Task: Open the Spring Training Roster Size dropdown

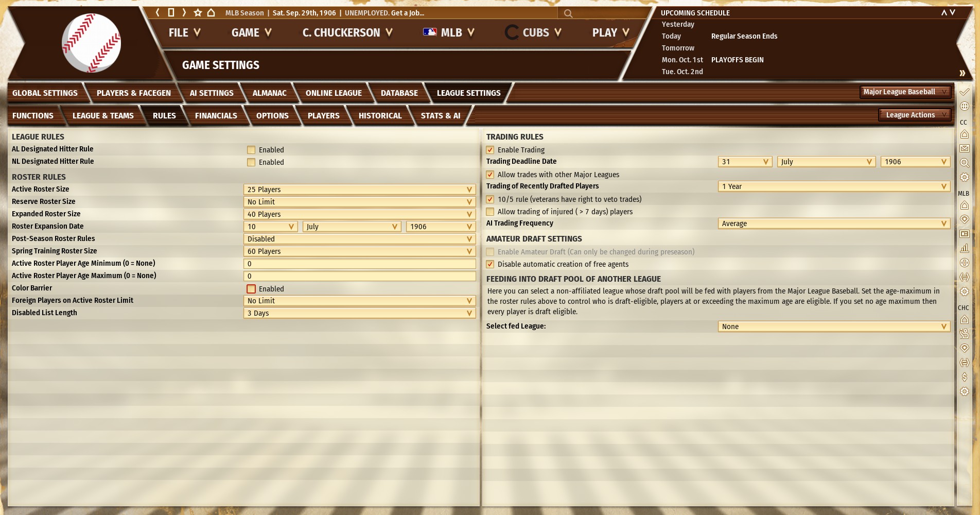Action: tap(359, 251)
